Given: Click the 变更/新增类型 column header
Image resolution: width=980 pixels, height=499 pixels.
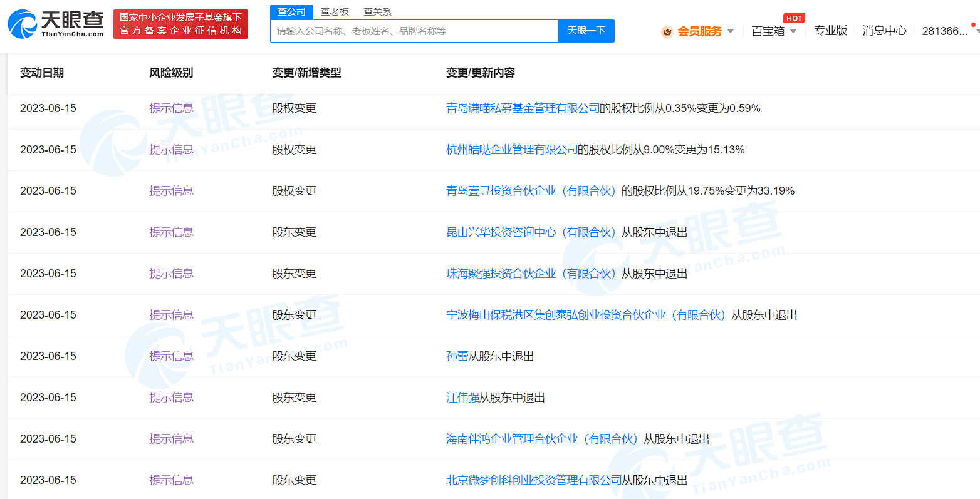Looking at the screenshot, I should 306,73.
